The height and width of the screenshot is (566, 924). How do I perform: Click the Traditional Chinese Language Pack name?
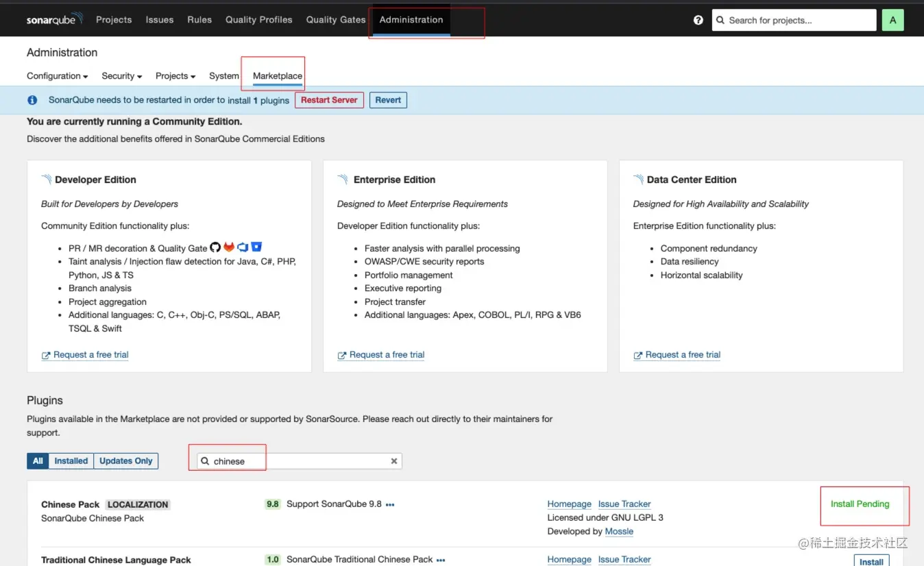coord(116,560)
